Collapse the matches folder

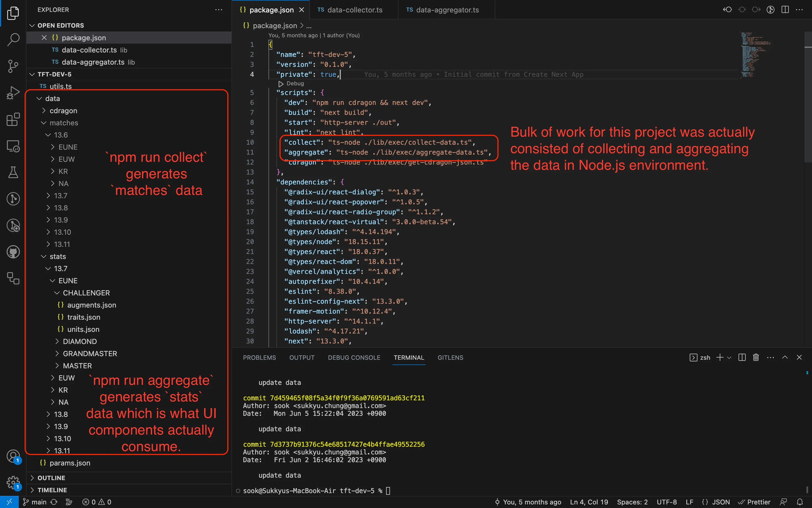coord(64,123)
